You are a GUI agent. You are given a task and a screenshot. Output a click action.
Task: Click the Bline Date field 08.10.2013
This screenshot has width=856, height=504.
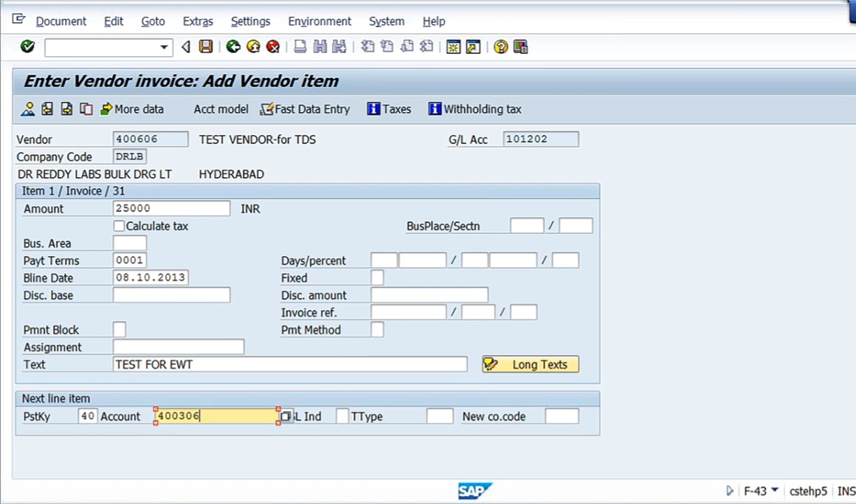pos(151,277)
